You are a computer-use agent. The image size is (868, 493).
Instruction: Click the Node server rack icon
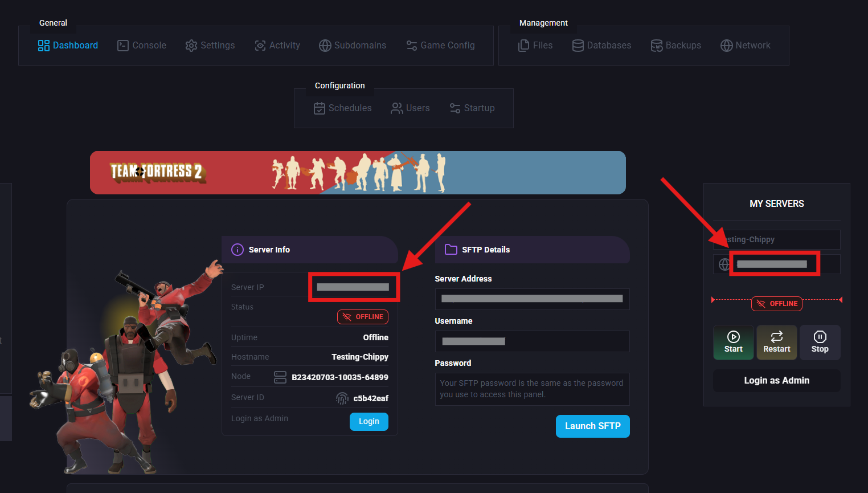pos(280,377)
